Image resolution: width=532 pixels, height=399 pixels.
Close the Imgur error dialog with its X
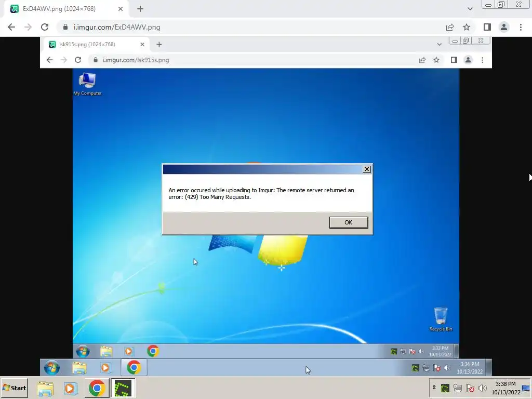pyautogui.click(x=366, y=169)
